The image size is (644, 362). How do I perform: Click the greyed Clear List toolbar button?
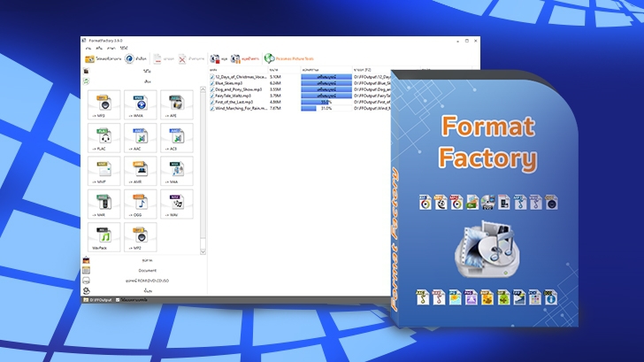point(191,59)
